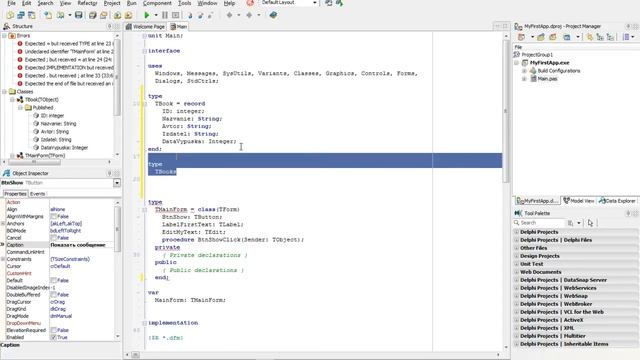Open the dropdown arrow next to Run
This screenshot has width=640, height=360.
click(156, 15)
